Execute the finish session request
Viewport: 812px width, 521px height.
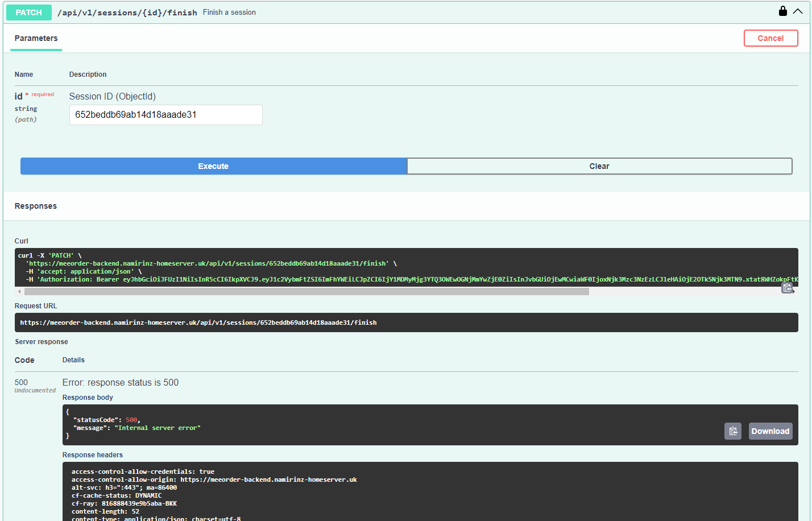pos(213,166)
